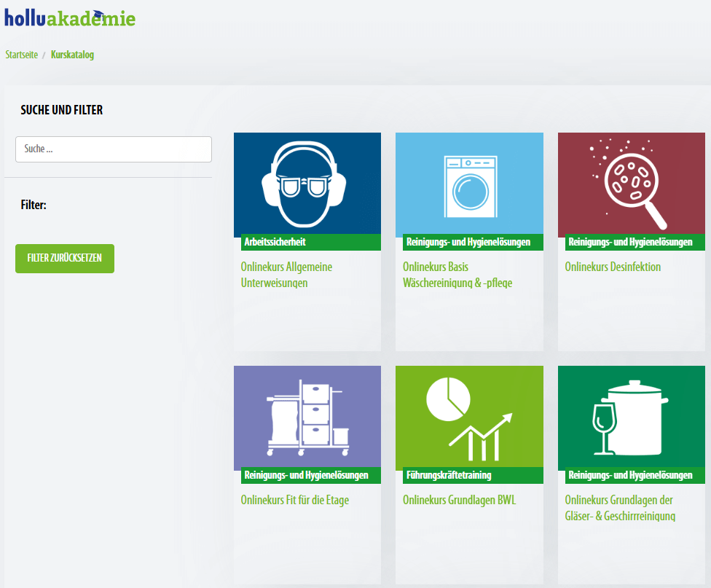Open the safety goggles and earmuffs course image
The image size is (711, 588).
click(x=307, y=182)
